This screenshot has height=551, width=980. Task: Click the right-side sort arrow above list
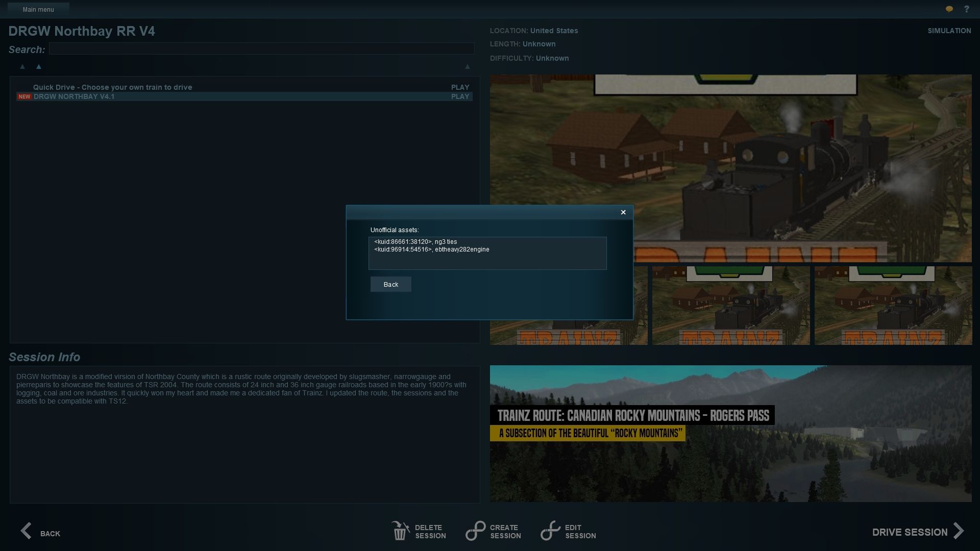[x=467, y=66]
